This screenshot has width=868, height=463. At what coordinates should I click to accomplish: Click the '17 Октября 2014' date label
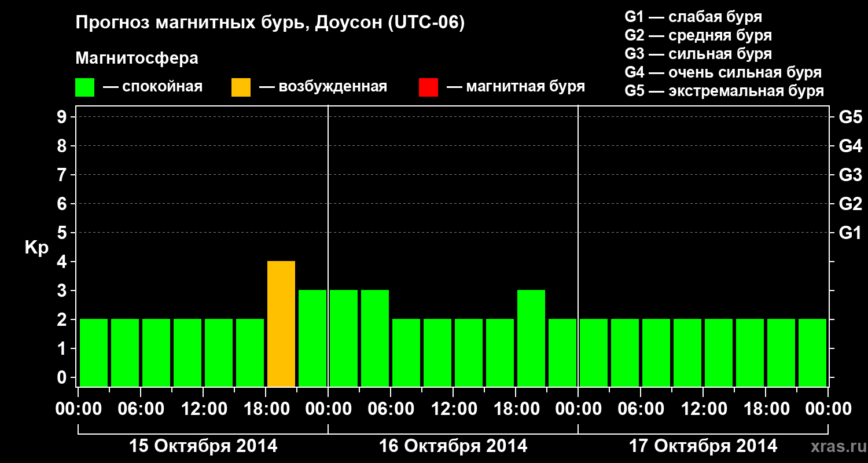pyautogui.click(x=703, y=446)
